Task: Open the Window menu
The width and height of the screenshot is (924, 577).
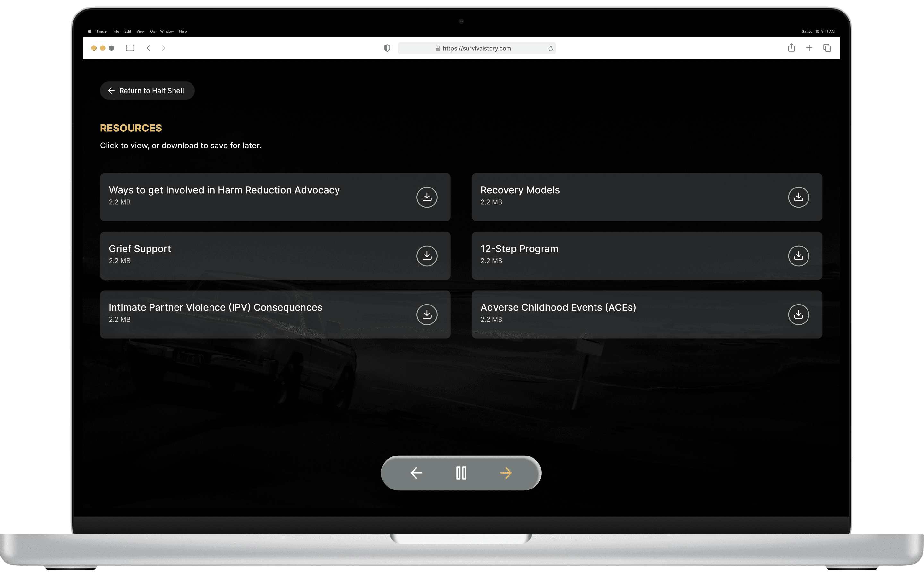Action: click(x=167, y=31)
